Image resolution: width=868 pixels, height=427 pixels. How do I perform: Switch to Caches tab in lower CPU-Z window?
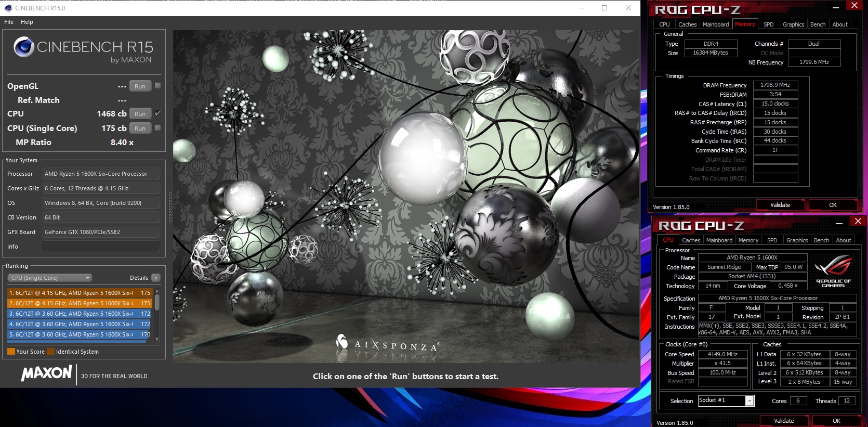[691, 240]
